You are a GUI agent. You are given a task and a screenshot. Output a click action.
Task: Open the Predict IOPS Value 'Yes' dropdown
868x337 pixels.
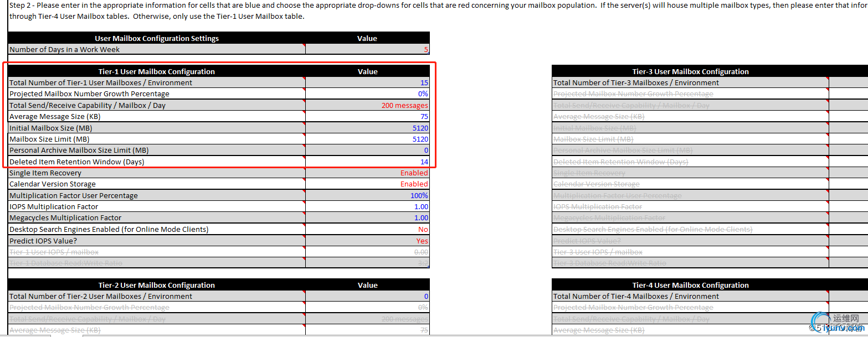367,241
